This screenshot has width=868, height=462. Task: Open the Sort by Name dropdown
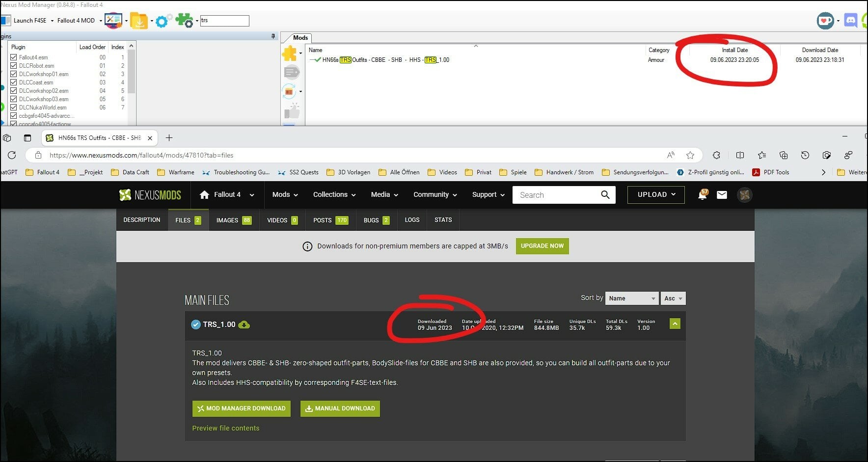point(631,298)
